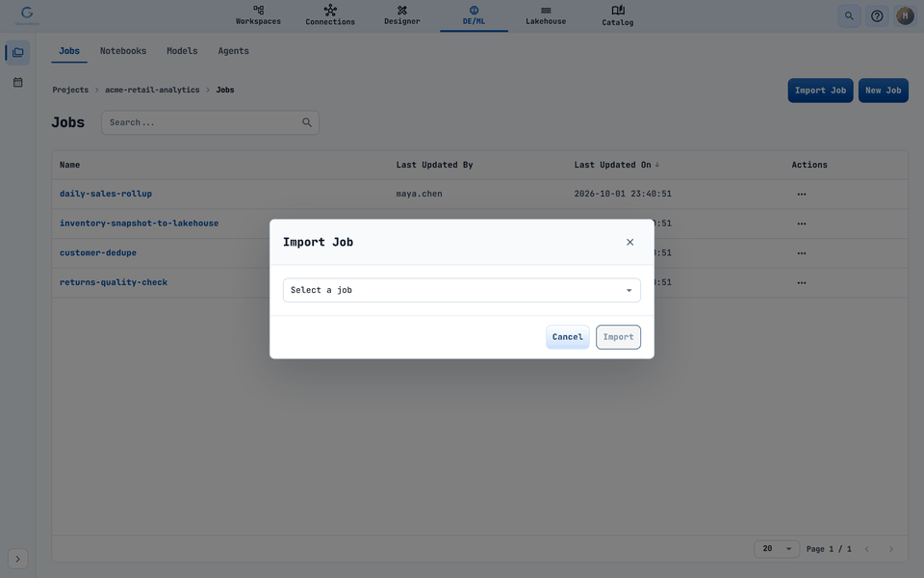Go to next page arrow

[x=891, y=549]
